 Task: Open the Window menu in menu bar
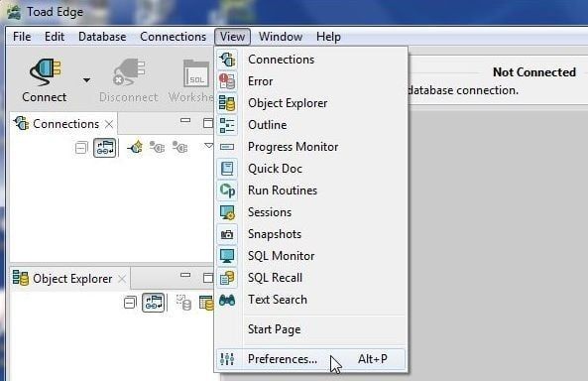coord(281,37)
